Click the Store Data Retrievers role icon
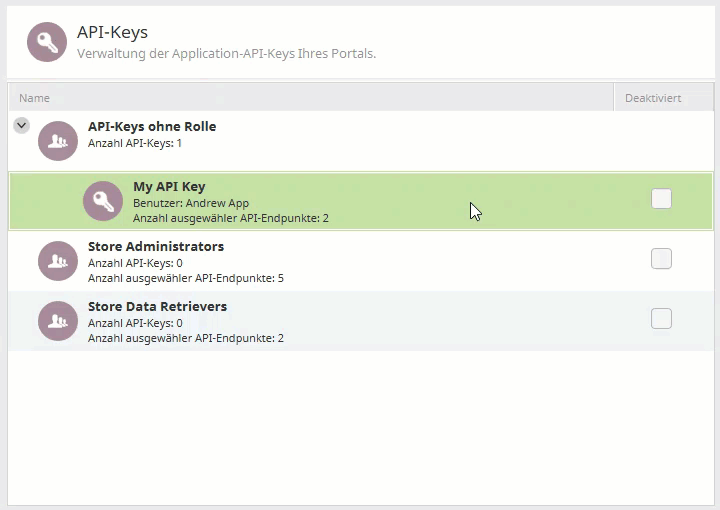The width and height of the screenshot is (720, 510). tap(58, 321)
